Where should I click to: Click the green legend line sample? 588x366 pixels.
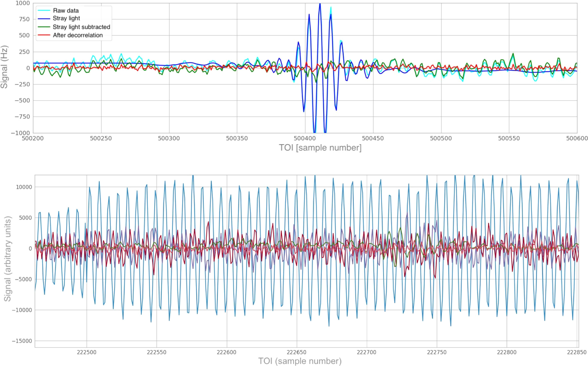[x=44, y=27]
